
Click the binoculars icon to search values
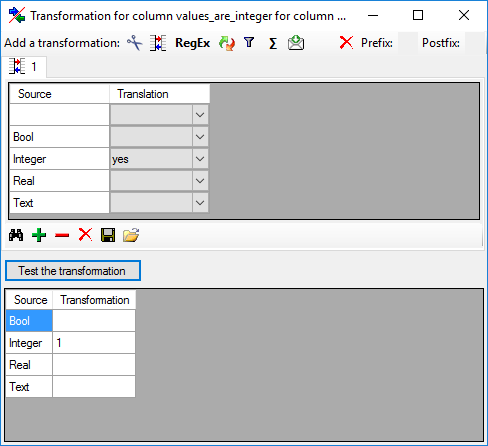click(16, 235)
